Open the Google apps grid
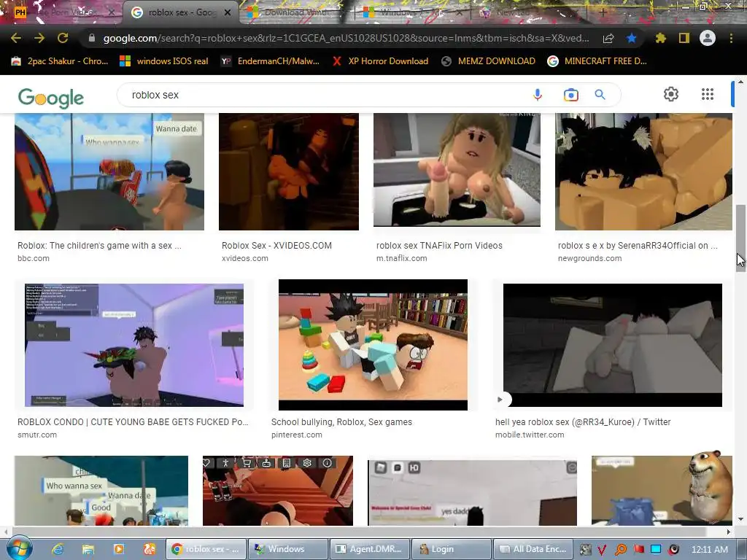The width and height of the screenshot is (747, 560). [x=708, y=94]
